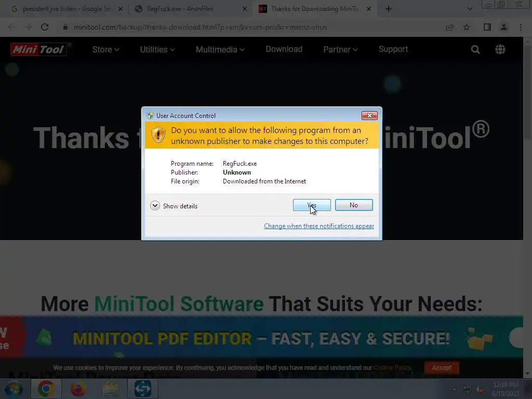Toggle Chrome side panel
The height and width of the screenshot is (399, 532).
[x=487, y=27]
